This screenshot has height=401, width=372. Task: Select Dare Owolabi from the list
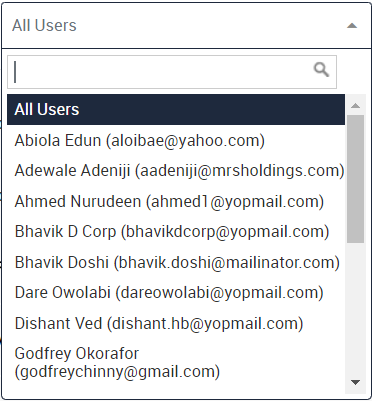176,293
